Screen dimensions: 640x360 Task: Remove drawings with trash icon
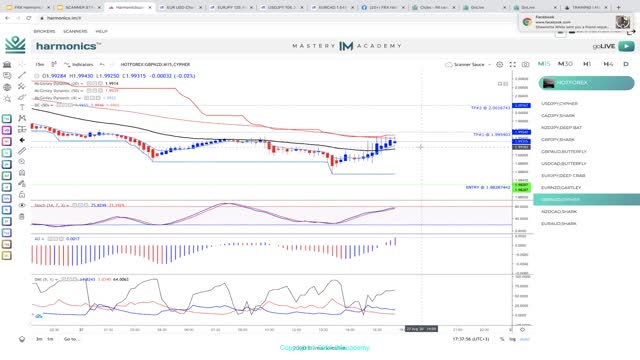(x=22, y=216)
